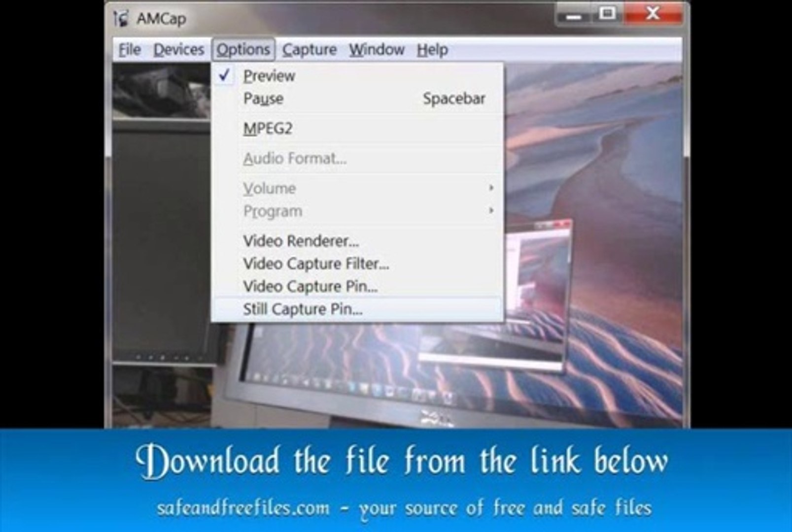Minimize the AMCap window
This screenshot has width=792, height=532.
click(574, 14)
